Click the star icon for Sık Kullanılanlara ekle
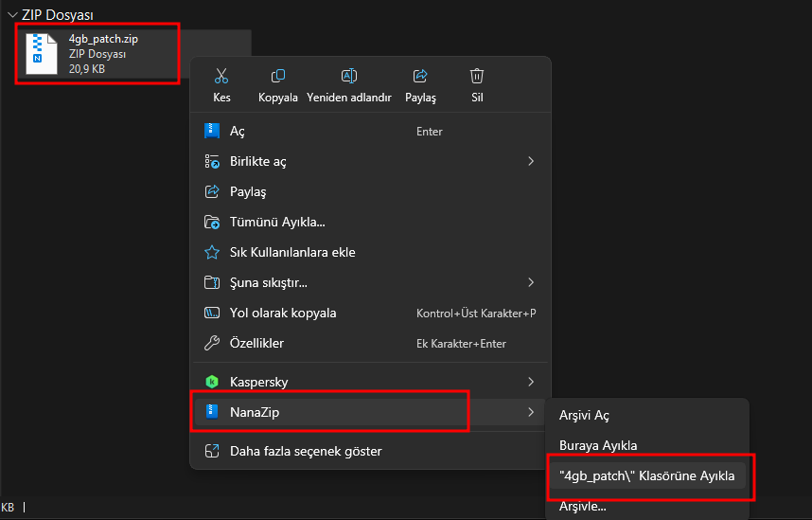812x520 pixels. click(212, 252)
